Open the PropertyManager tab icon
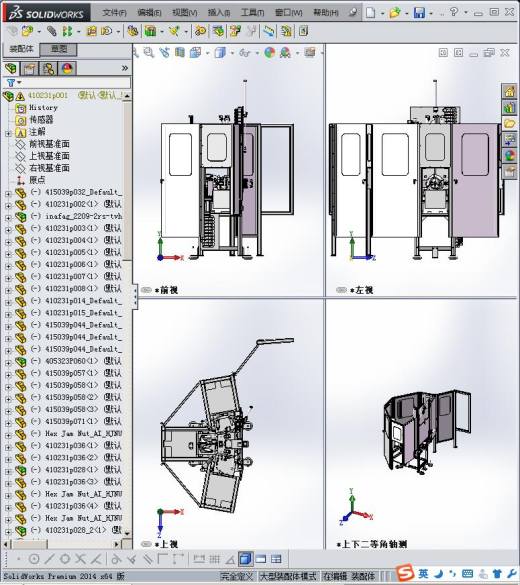Screen dimensions: 520x585 (29, 68)
